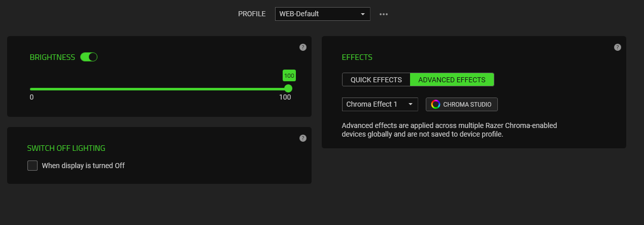Image resolution: width=644 pixels, height=225 pixels.
Task: Switch to the Quick Effects tab
Action: (376, 80)
